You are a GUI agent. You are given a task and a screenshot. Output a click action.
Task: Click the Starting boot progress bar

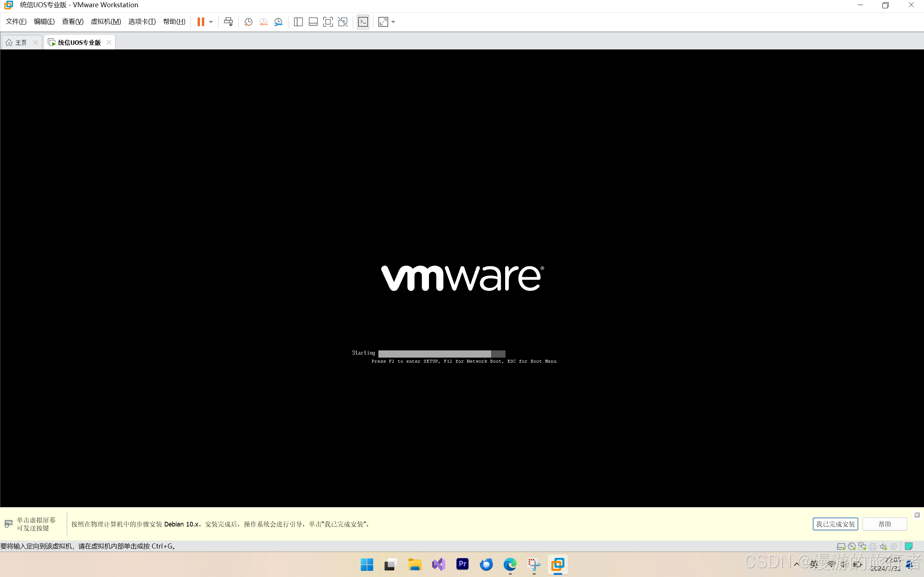pyautogui.click(x=442, y=354)
